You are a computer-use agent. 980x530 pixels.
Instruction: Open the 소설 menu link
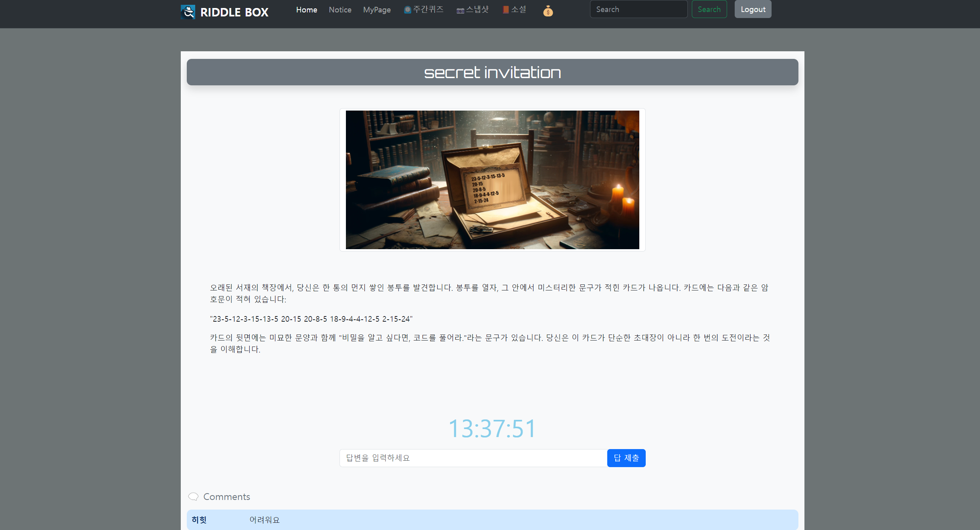[518, 10]
